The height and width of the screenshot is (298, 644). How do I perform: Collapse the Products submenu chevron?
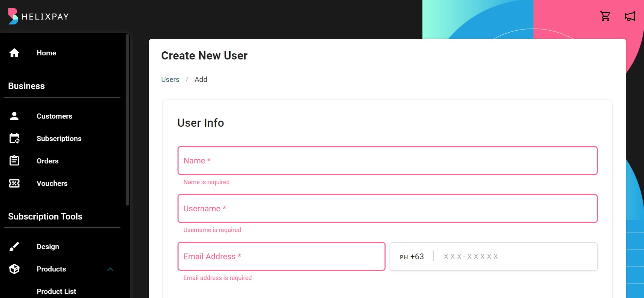pyautogui.click(x=110, y=269)
